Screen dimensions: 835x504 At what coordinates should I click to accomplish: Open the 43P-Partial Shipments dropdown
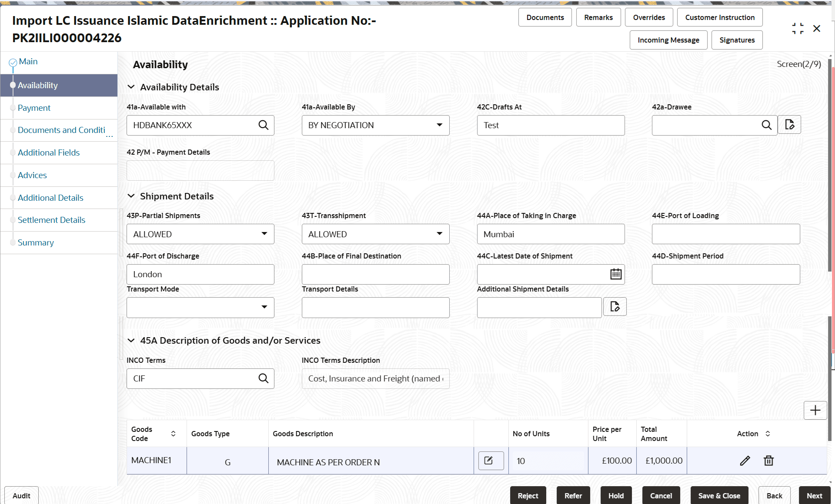(264, 234)
